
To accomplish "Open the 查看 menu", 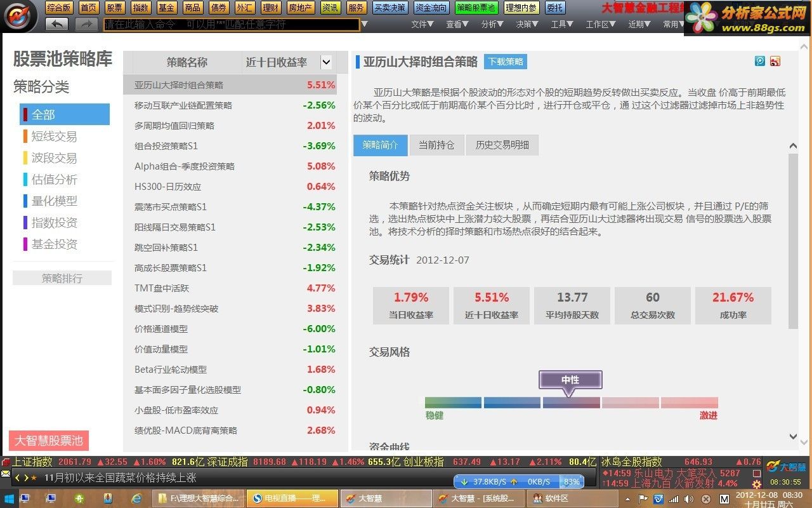I will (457, 24).
